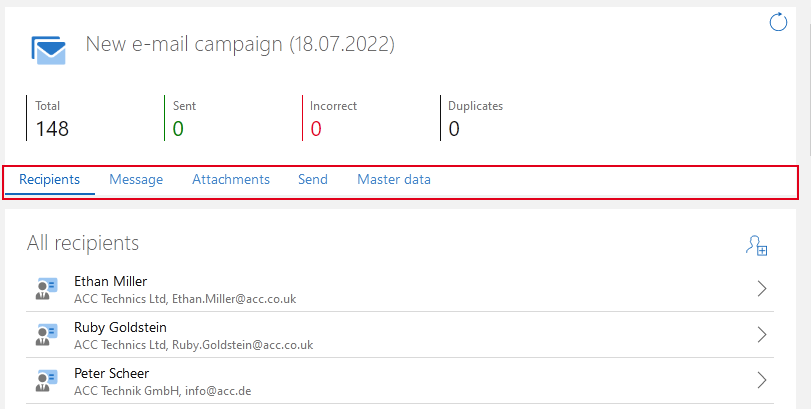
Task: Expand Ethan Miller row with chevron arrow
Action: click(762, 289)
